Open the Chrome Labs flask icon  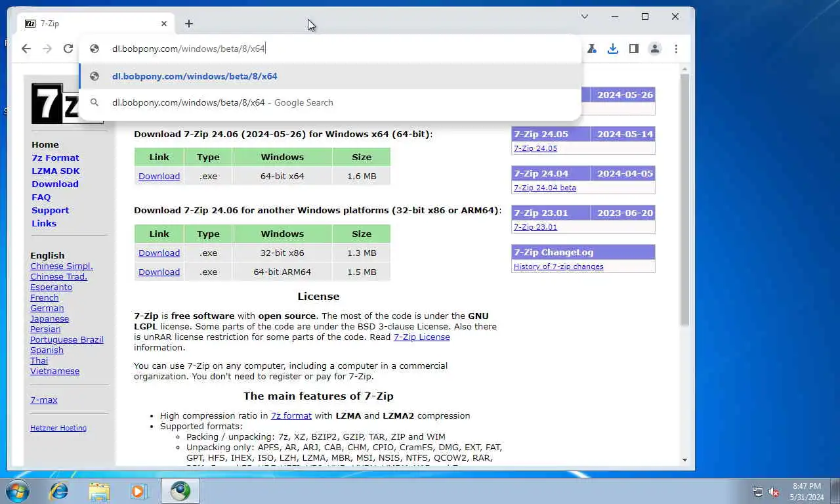tap(592, 49)
